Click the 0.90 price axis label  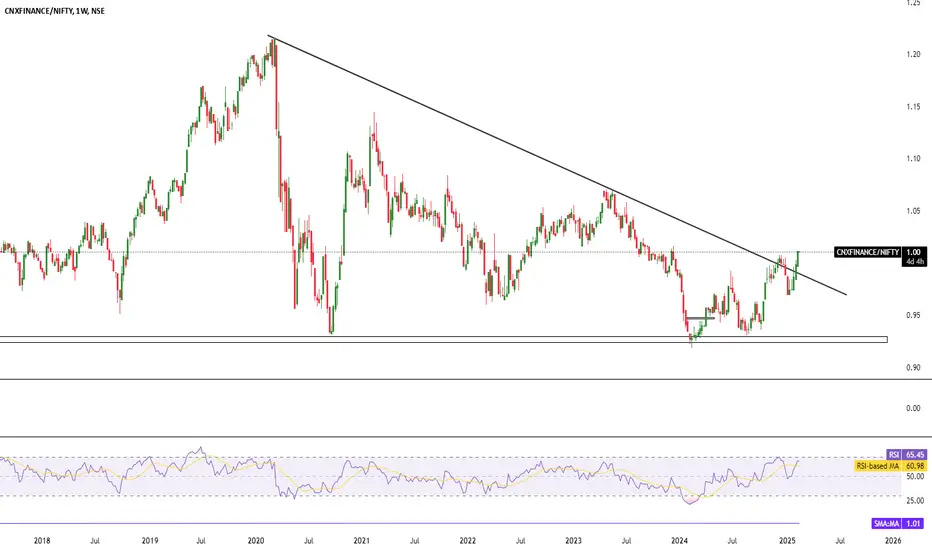(x=914, y=367)
